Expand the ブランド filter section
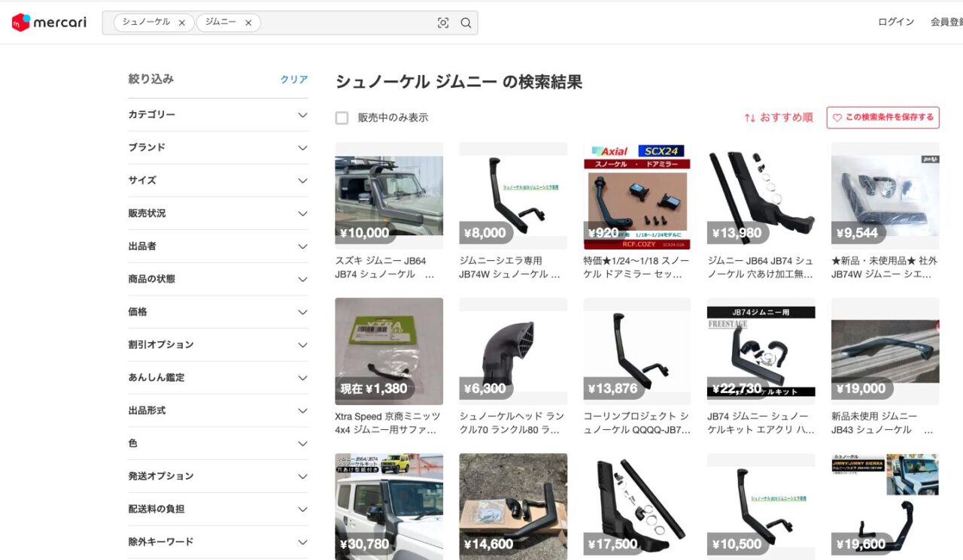This screenshot has height=560, width=963. pyautogui.click(x=302, y=148)
